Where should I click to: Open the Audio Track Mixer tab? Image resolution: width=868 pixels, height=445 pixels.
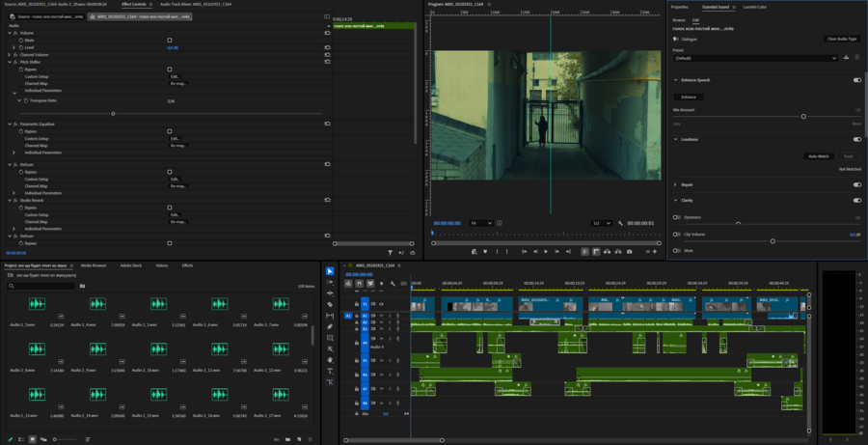pos(196,4)
